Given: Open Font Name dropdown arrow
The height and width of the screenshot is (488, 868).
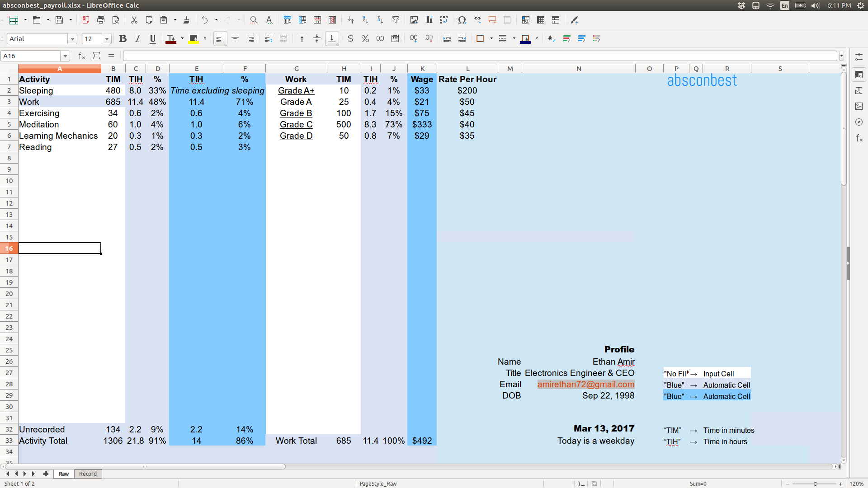Looking at the screenshot, I should 72,39.
